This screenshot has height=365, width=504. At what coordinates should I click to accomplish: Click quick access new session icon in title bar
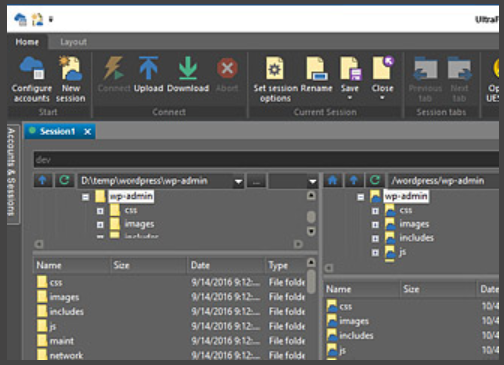[37, 19]
